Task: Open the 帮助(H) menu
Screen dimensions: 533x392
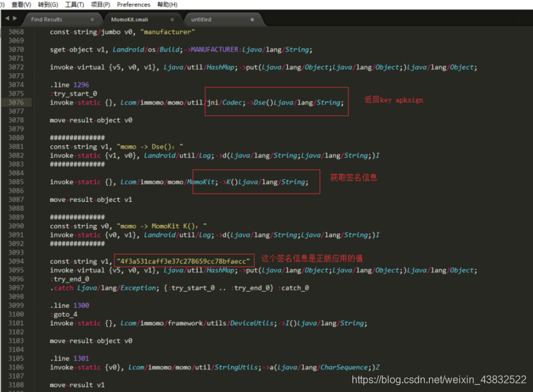Action: [167, 4]
